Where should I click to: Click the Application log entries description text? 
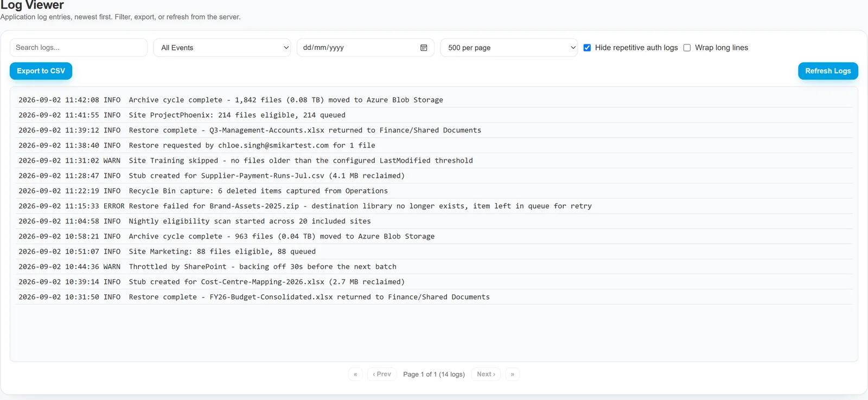click(120, 17)
